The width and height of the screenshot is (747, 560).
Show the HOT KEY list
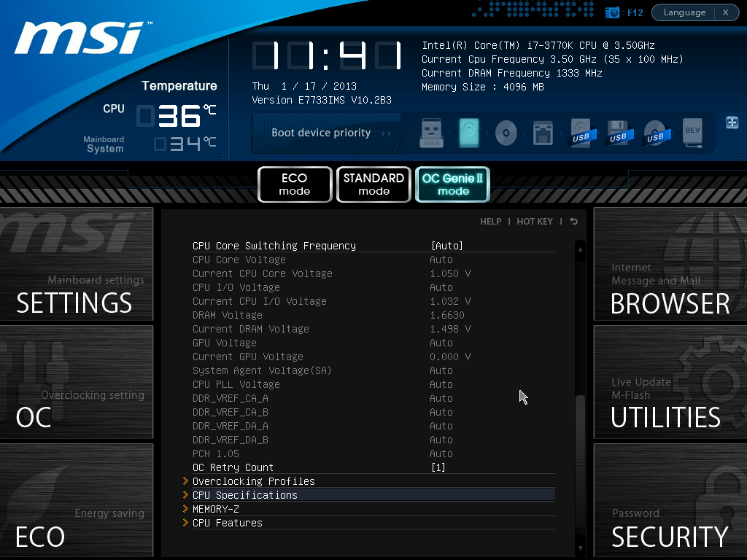535,222
